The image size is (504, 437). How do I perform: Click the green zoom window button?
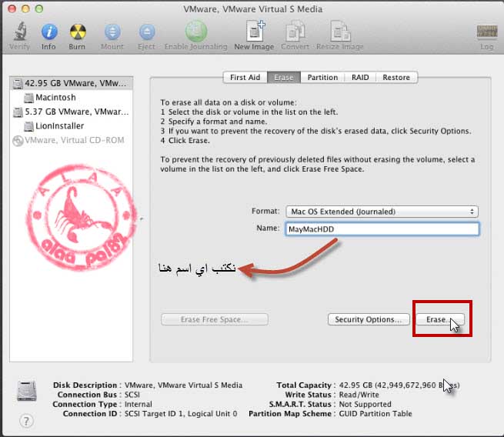39,9
